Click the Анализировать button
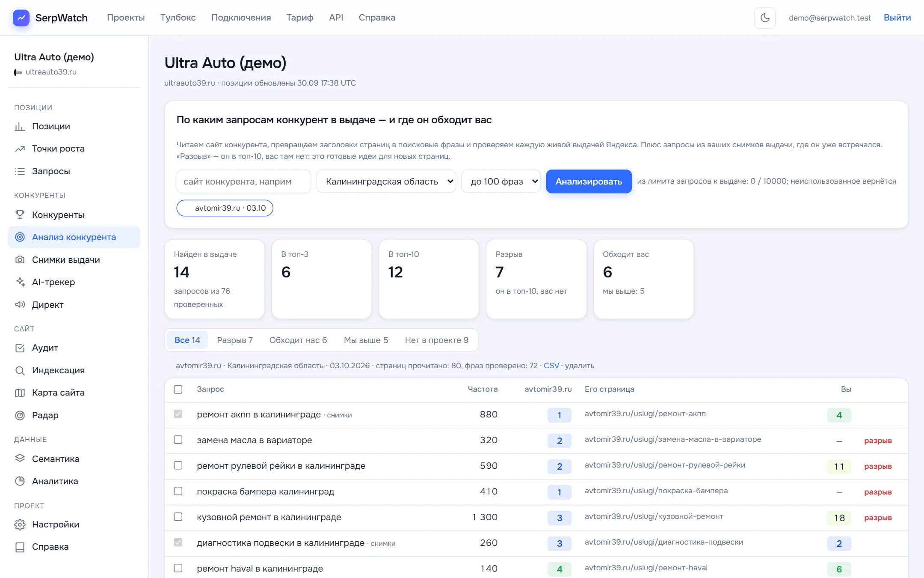The height and width of the screenshot is (578, 924). (x=589, y=182)
